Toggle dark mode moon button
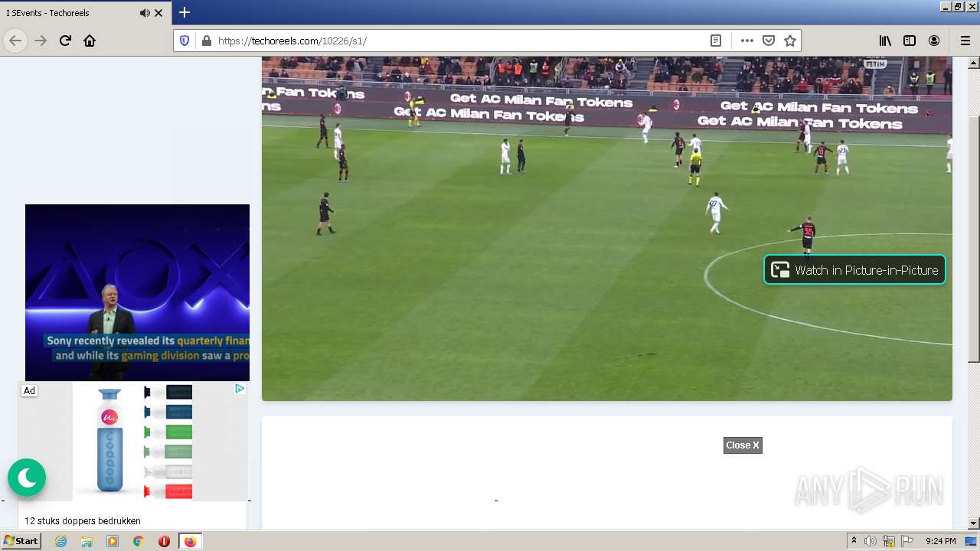The width and height of the screenshot is (980, 551). (27, 478)
